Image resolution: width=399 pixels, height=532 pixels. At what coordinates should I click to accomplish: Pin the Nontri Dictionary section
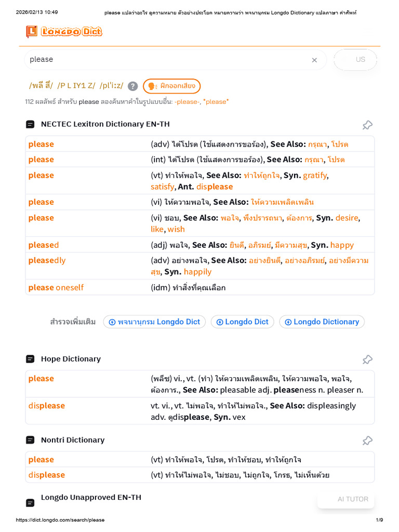pyautogui.click(x=367, y=441)
